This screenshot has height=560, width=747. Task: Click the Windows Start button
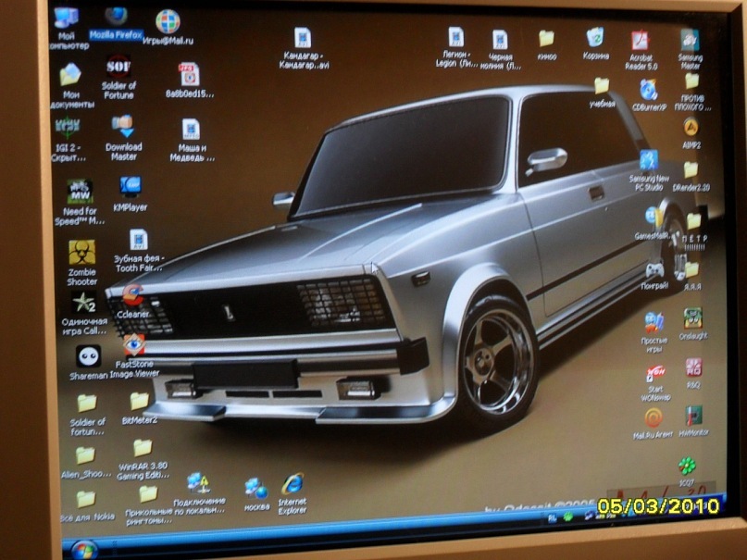[84, 547]
